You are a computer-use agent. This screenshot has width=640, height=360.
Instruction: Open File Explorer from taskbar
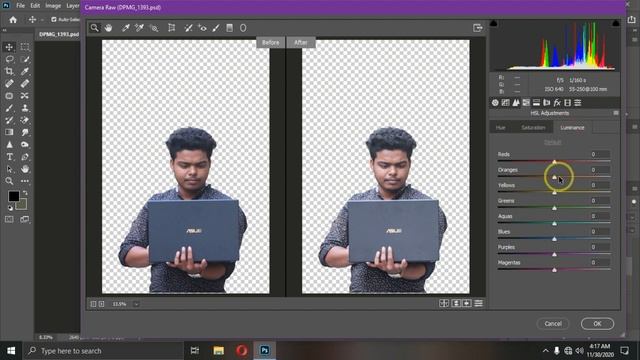pyautogui.click(x=219, y=351)
